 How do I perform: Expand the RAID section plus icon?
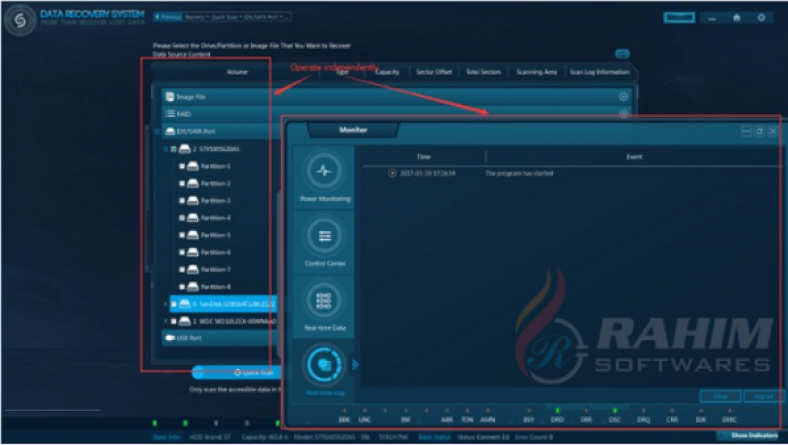(x=623, y=114)
